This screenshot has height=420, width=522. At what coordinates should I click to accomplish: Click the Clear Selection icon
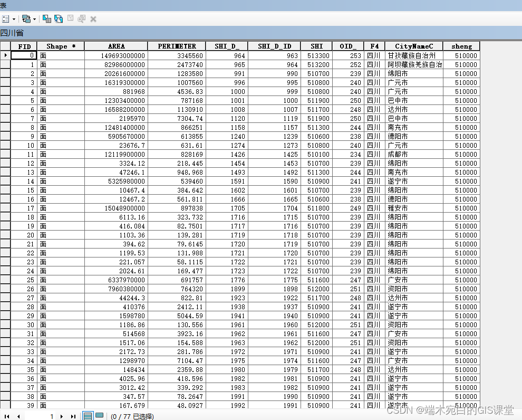coord(70,18)
